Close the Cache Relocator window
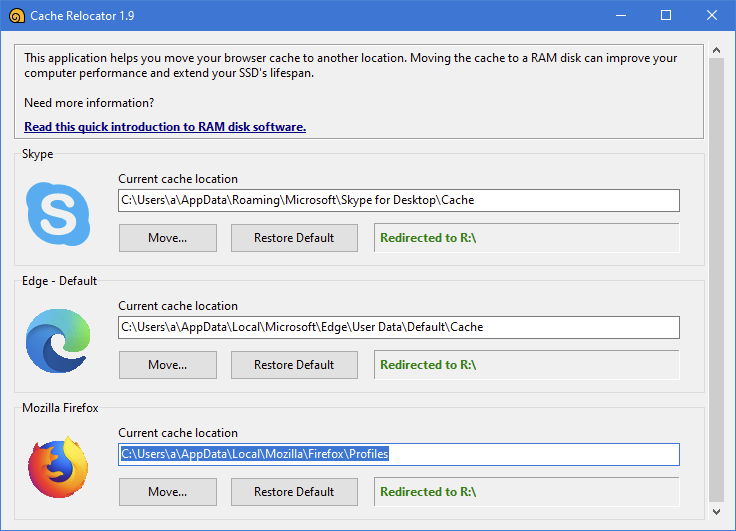The image size is (736, 531). point(712,15)
